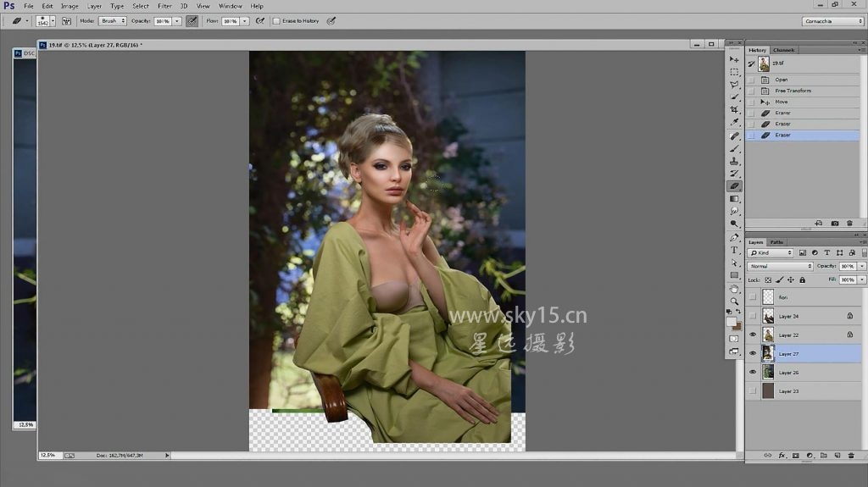Screen dimensions: 868x487
Task: Open the eraser Opacity slider dropdown arrow
Action: pos(177,21)
